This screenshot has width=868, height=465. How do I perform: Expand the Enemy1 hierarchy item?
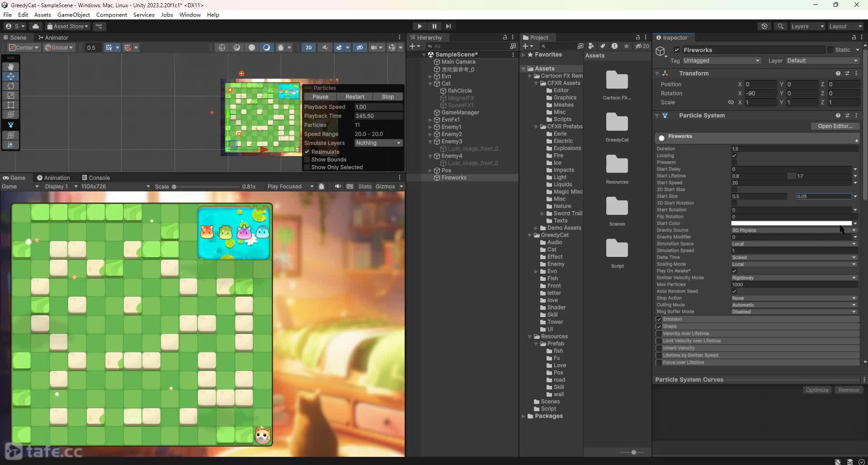[x=430, y=127]
